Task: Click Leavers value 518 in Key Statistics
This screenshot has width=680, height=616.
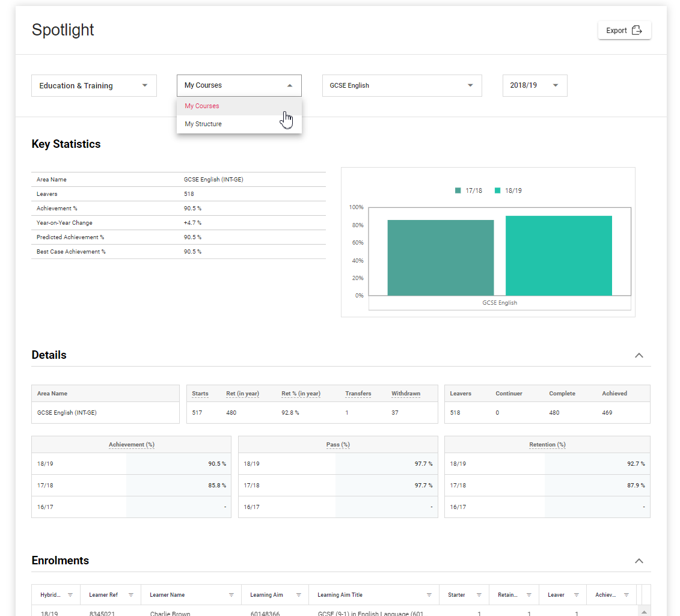Action: coord(189,194)
